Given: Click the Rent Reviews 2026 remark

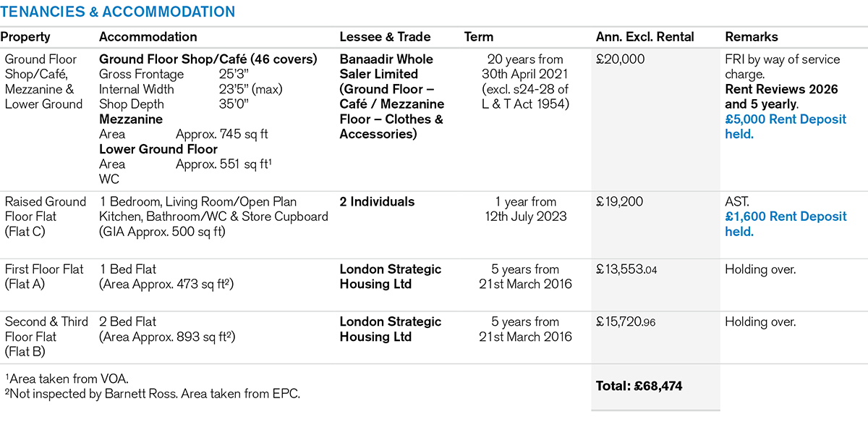Looking at the screenshot, I should (x=781, y=89).
